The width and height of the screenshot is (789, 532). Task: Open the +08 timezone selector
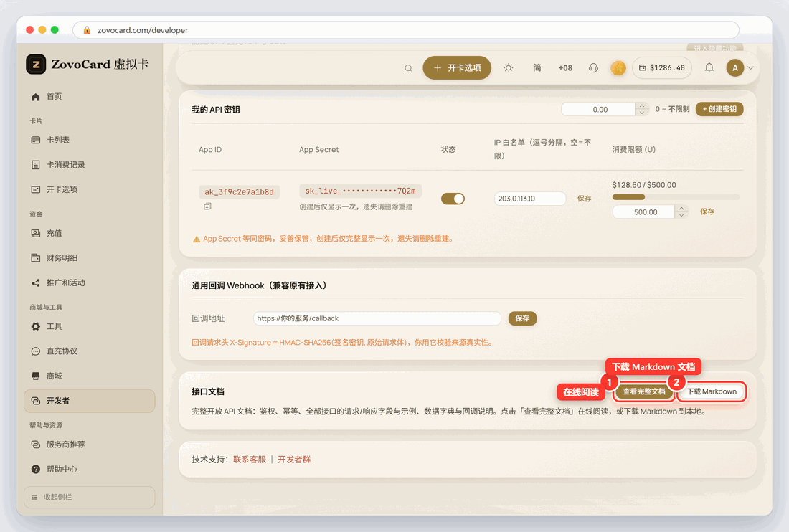pyautogui.click(x=565, y=68)
